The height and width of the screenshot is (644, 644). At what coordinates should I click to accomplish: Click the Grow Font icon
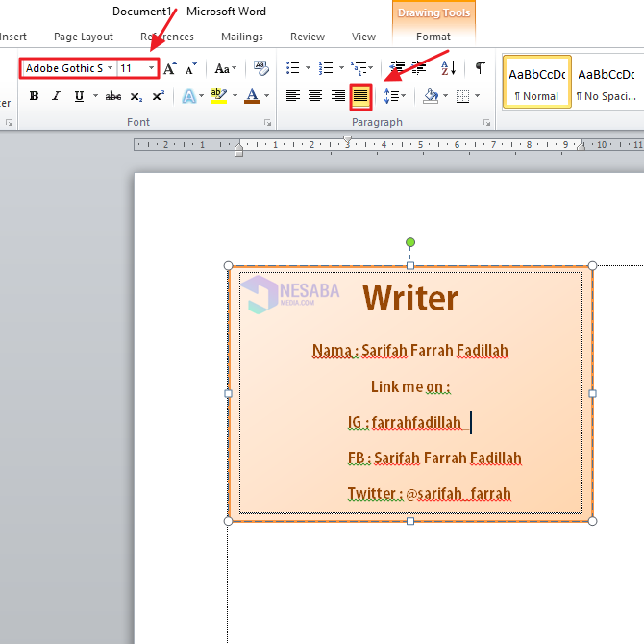click(169, 68)
